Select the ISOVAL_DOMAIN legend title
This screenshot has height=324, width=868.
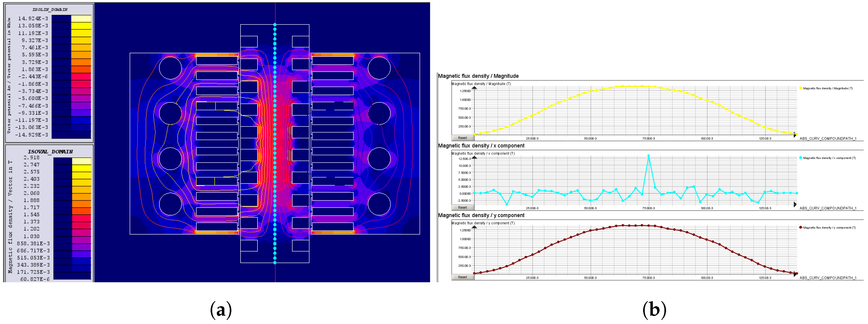point(50,152)
